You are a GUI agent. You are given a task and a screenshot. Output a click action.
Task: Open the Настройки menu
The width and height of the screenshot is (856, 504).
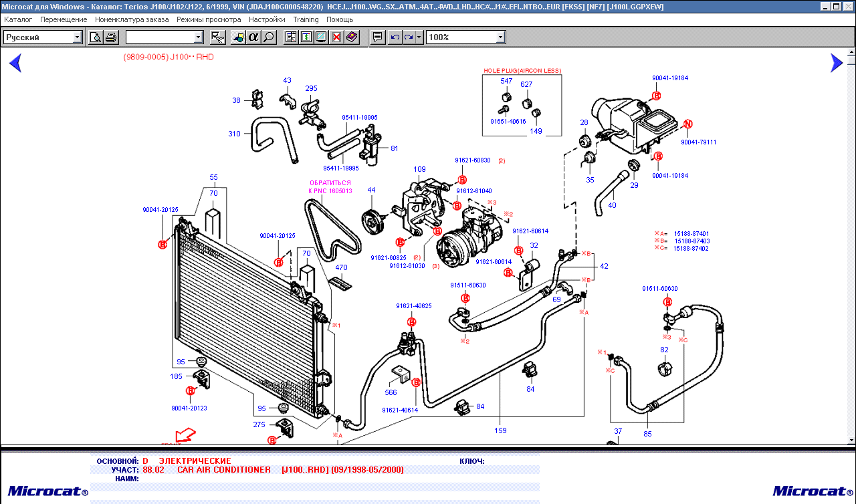267,19
